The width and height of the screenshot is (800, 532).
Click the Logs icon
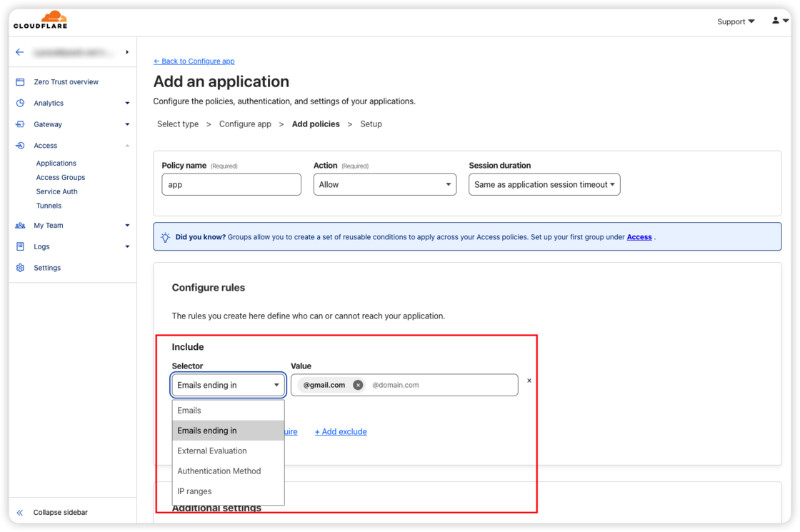click(21, 247)
